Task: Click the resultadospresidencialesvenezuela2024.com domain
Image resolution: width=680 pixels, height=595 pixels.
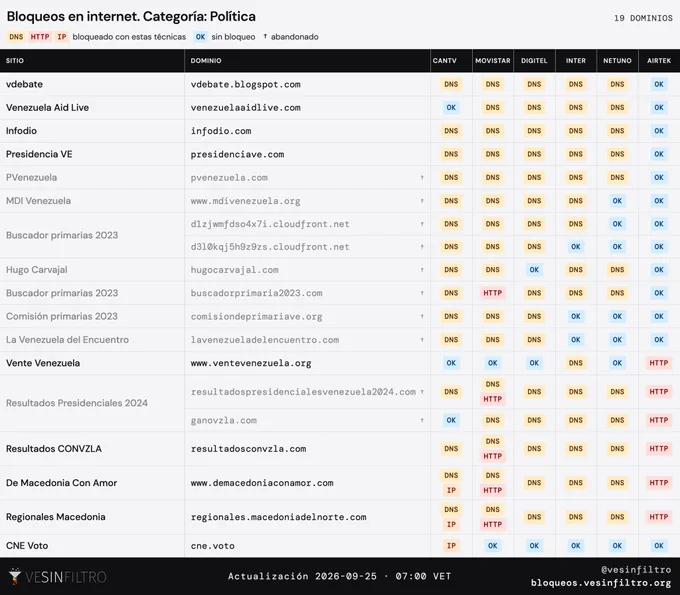Action: [303, 392]
